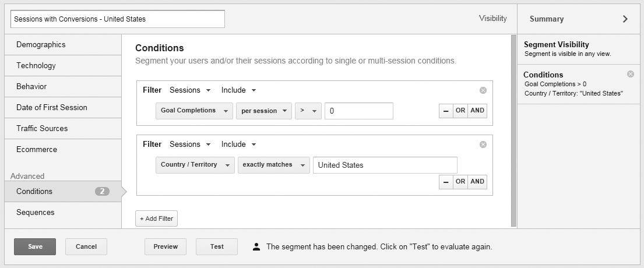The image size is (644, 268).
Task: Open the Goal Completions dimension dropdown
Action: tap(194, 111)
